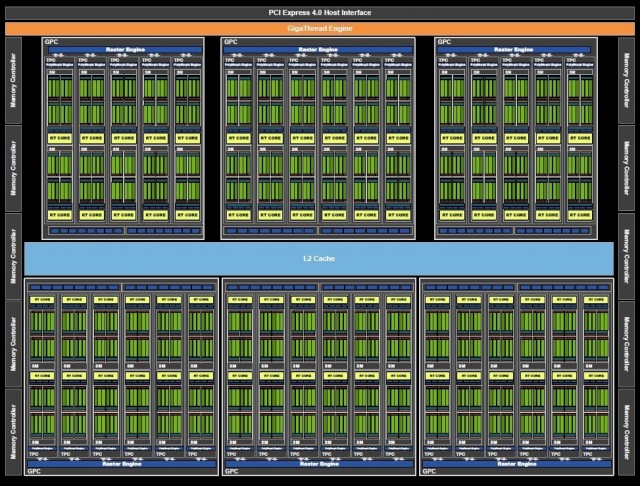
Task: Click the Raster Engine bar in the top-left GPC
Action: coord(125,50)
